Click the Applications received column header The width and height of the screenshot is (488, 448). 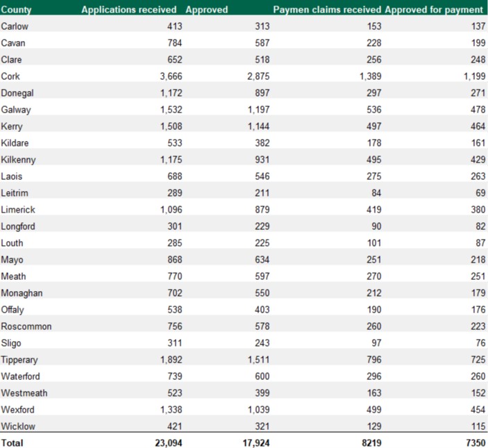[x=131, y=10]
